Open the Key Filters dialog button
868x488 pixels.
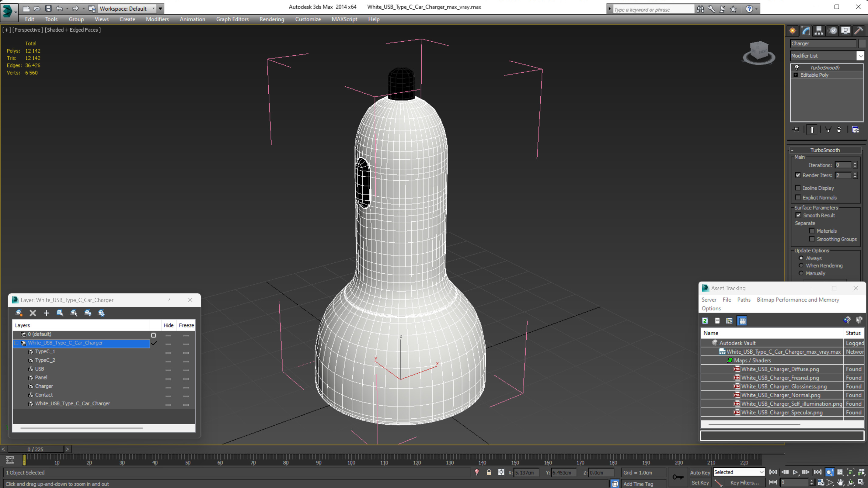click(745, 483)
